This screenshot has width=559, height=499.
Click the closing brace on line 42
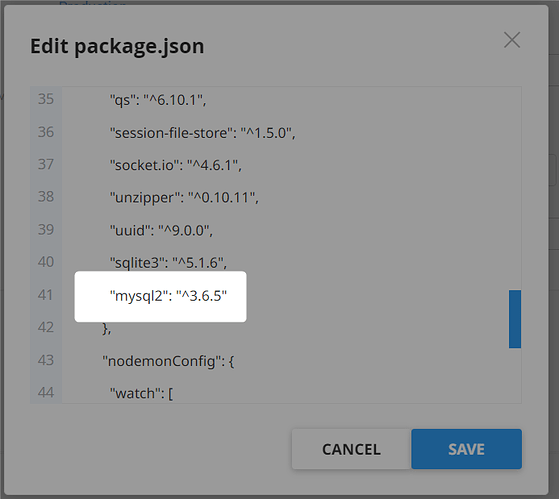point(107,328)
